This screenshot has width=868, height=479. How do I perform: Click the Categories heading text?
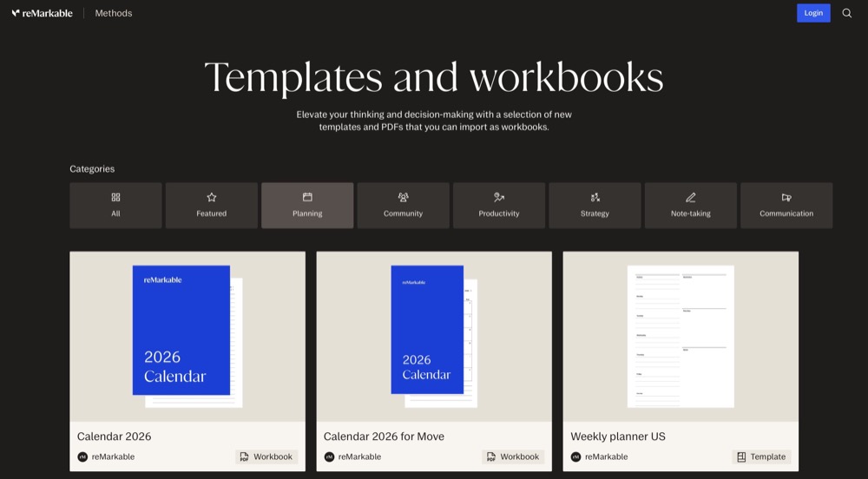[x=92, y=169]
